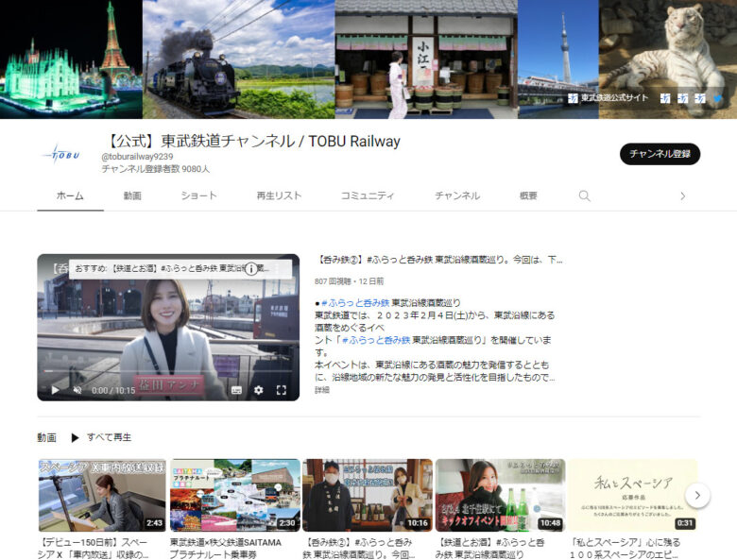Open the 動画 channel tab
This screenshot has height=560, width=737.
click(x=132, y=195)
